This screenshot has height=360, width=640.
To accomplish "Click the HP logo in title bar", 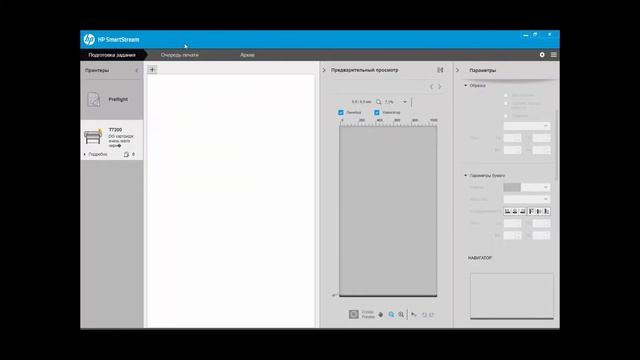I will [x=89, y=40].
